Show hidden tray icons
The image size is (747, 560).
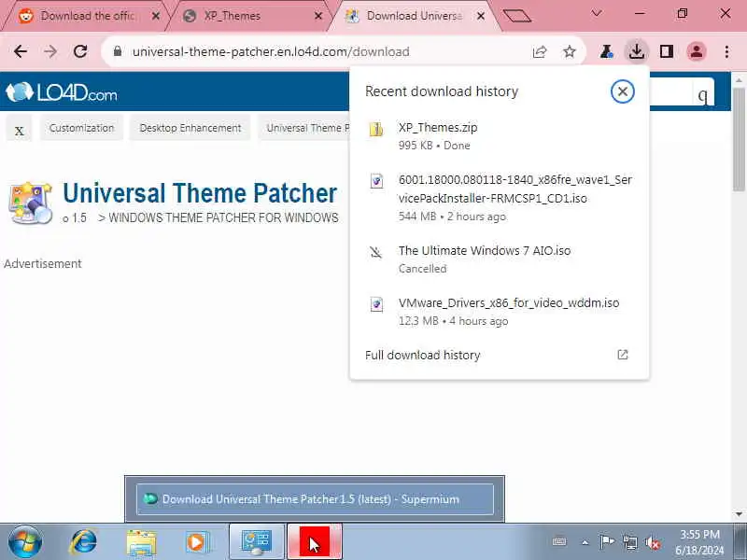point(585,542)
